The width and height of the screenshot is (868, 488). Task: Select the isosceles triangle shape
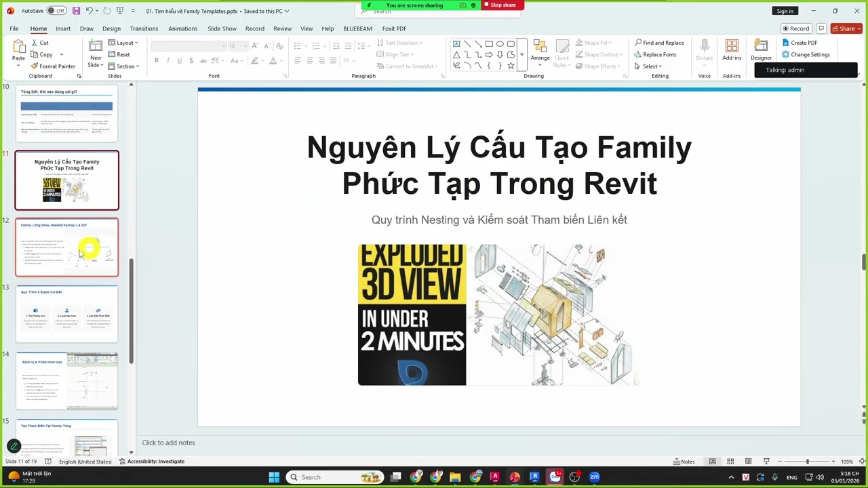pyautogui.click(x=456, y=55)
